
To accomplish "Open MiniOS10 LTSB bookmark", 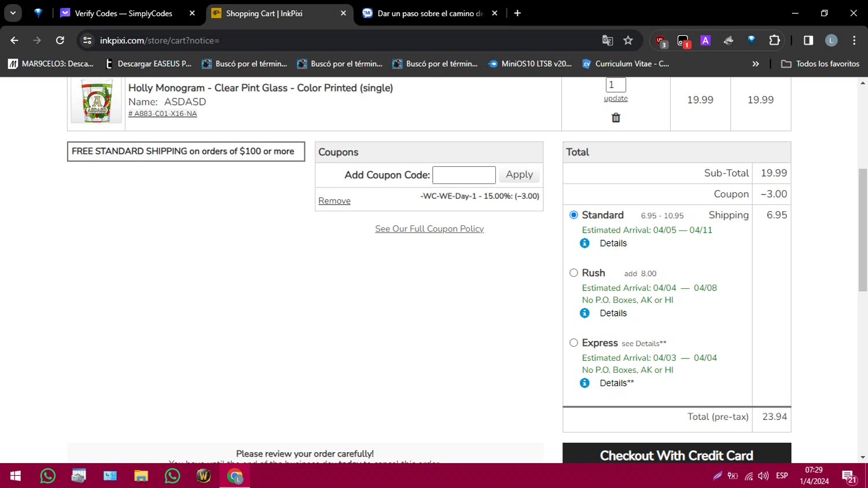I will pyautogui.click(x=530, y=64).
